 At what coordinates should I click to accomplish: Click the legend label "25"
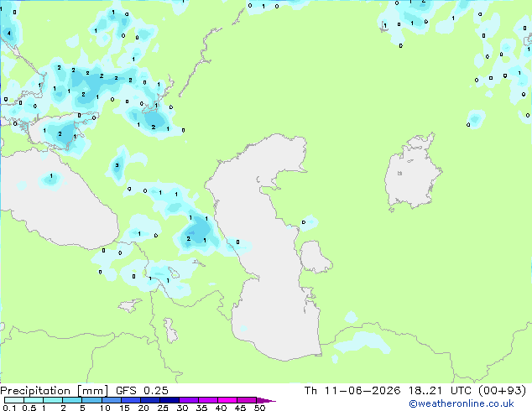pos(163,408)
